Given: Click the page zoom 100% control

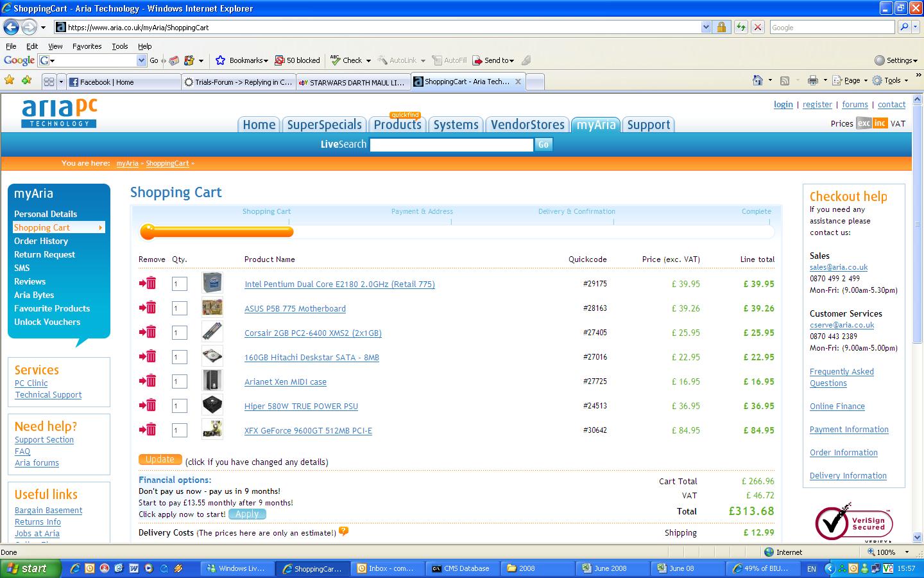Looking at the screenshot, I should point(889,552).
